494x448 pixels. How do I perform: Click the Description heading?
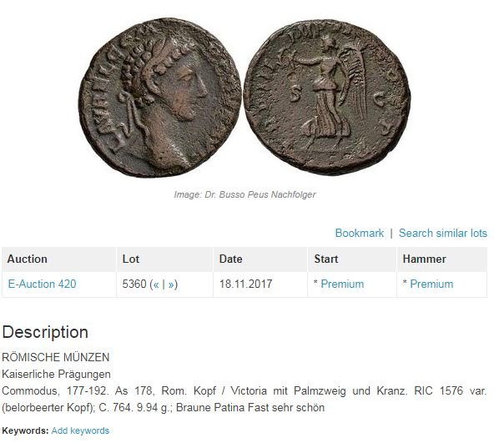[45, 332]
